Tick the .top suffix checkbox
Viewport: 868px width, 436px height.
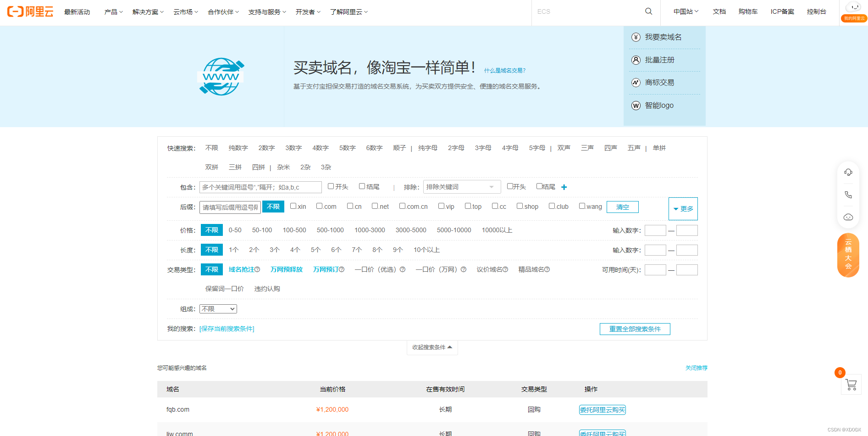click(468, 206)
